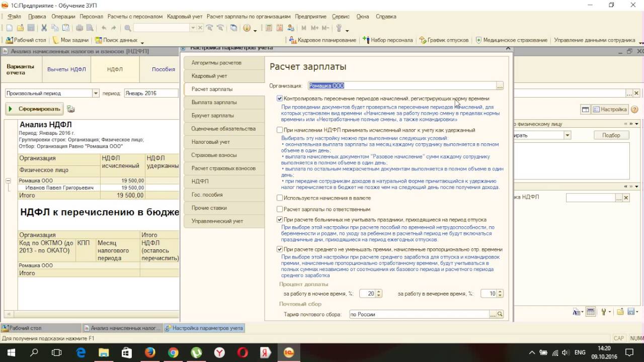The width and height of the screenshot is (644, 362).
Task: Create a new document via toolbar icon
Action: [10, 28]
